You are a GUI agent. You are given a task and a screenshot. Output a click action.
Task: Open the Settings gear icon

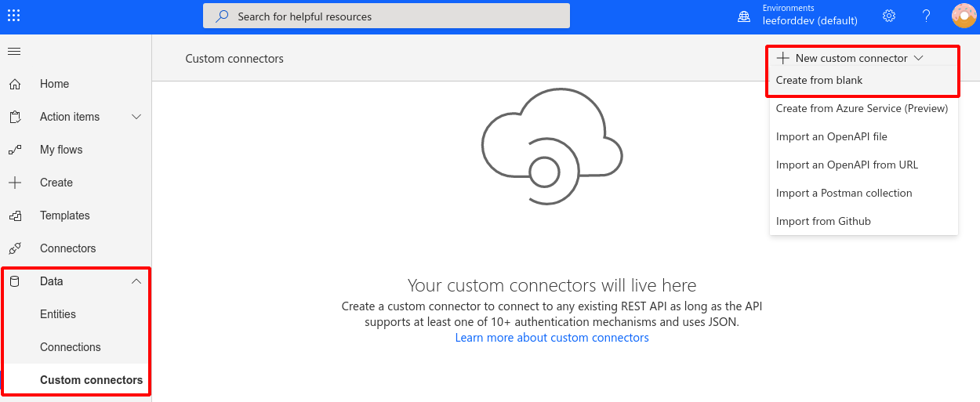889,16
